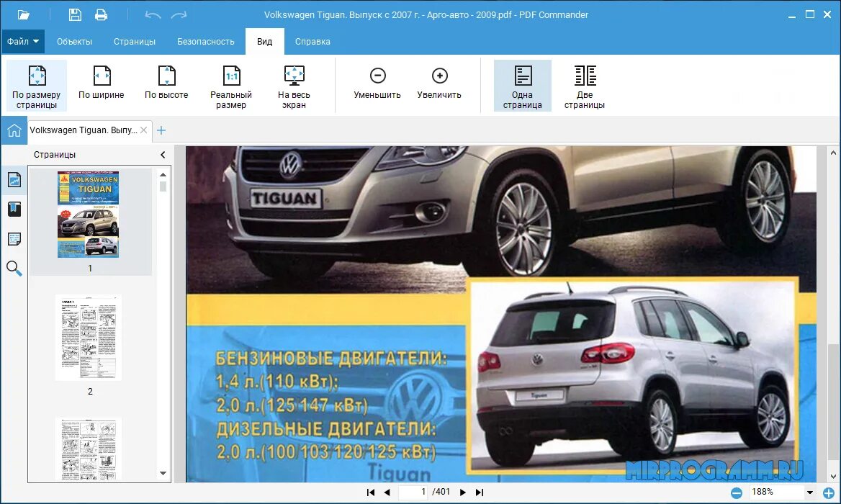Select single page view (Одна страница)
841x504 pixels.
click(x=523, y=86)
